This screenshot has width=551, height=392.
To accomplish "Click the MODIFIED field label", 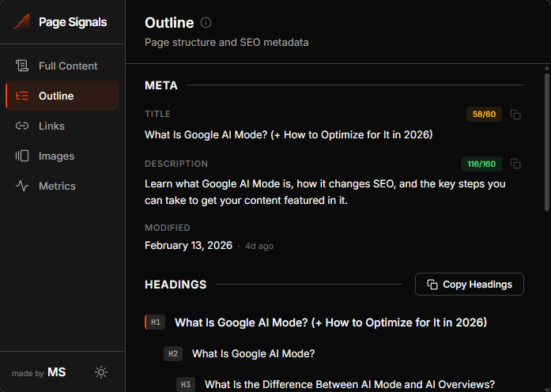I will (x=168, y=228).
